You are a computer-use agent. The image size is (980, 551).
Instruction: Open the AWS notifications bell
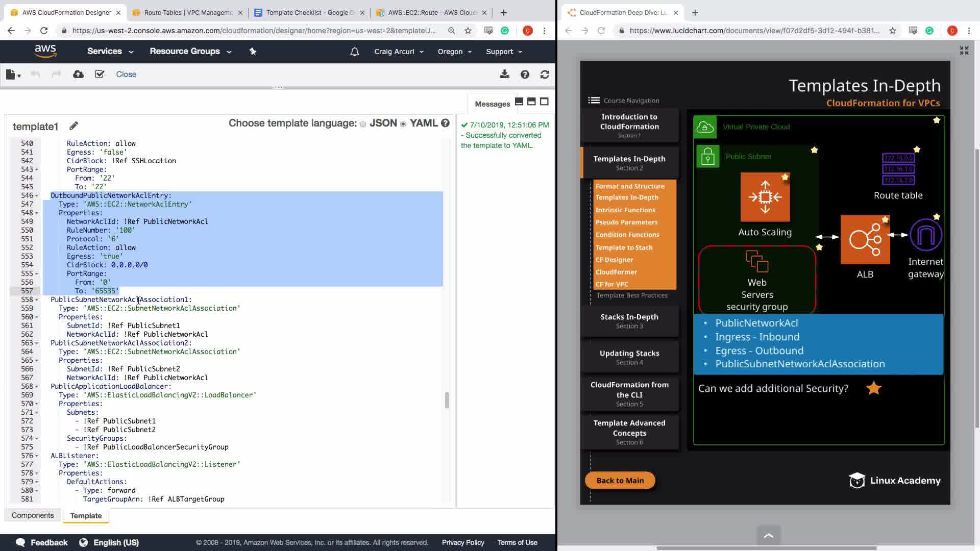[x=354, y=52]
